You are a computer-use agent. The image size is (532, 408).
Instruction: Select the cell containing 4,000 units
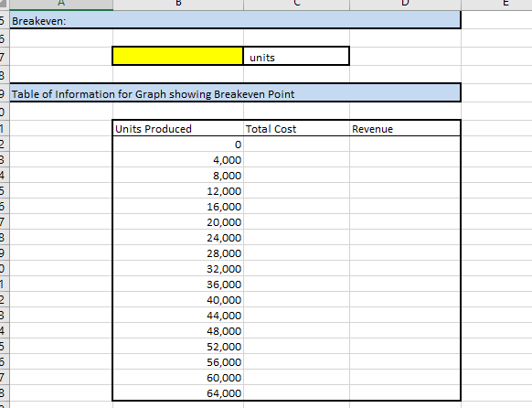point(178,159)
